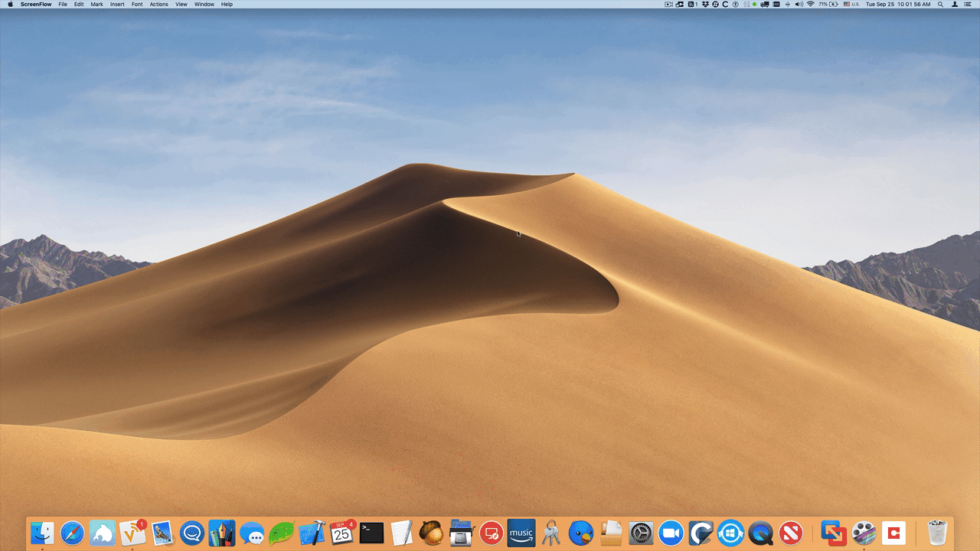Open System Preferences from the Dock
980x551 pixels.
[x=640, y=533]
